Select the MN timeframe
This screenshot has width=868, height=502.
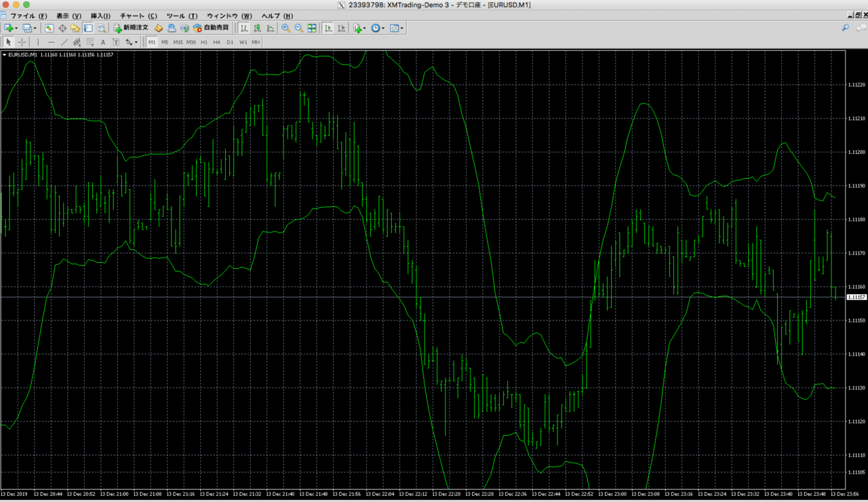pyautogui.click(x=256, y=42)
